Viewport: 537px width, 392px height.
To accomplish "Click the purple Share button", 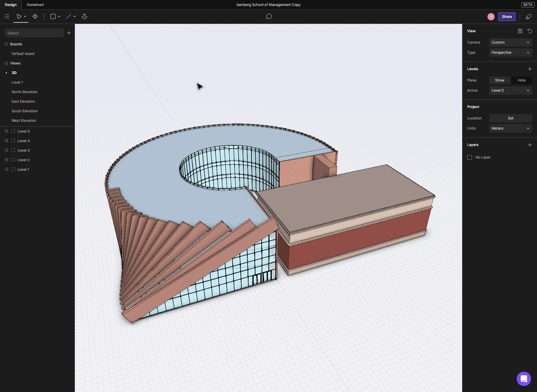I will [507, 17].
